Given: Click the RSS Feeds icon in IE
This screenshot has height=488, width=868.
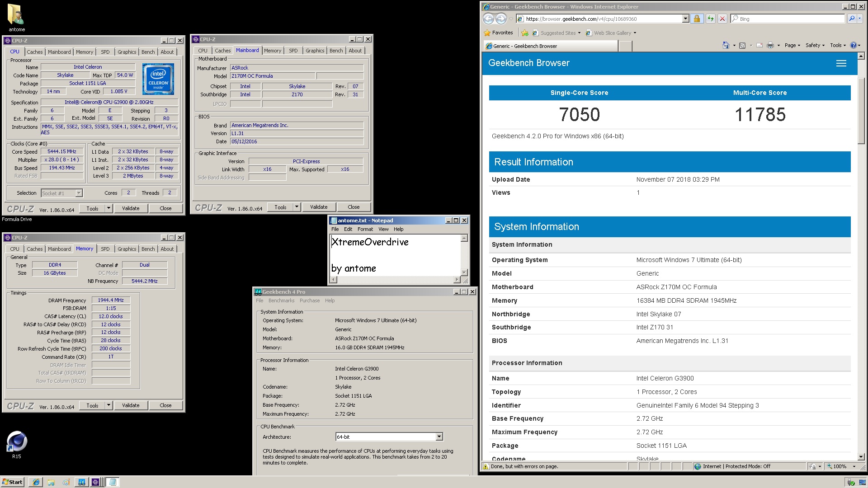Looking at the screenshot, I should click(742, 45).
